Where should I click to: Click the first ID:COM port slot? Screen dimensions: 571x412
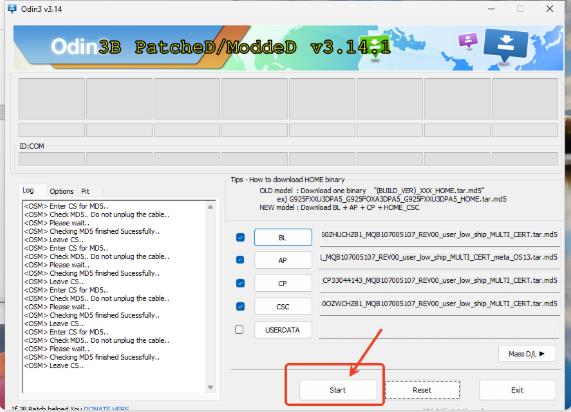(51, 159)
